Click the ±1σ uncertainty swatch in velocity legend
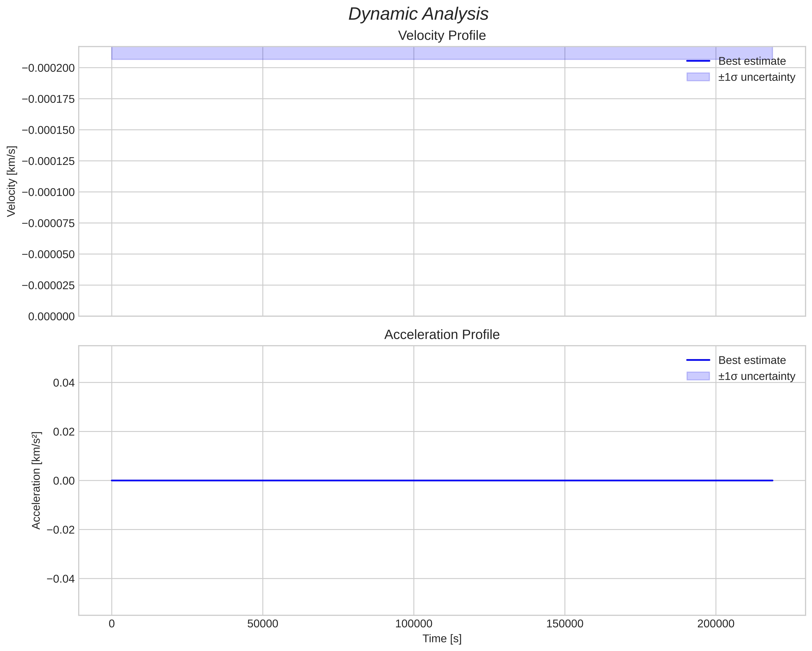This screenshot has height=651, width=812. click(x=698, y=77)
